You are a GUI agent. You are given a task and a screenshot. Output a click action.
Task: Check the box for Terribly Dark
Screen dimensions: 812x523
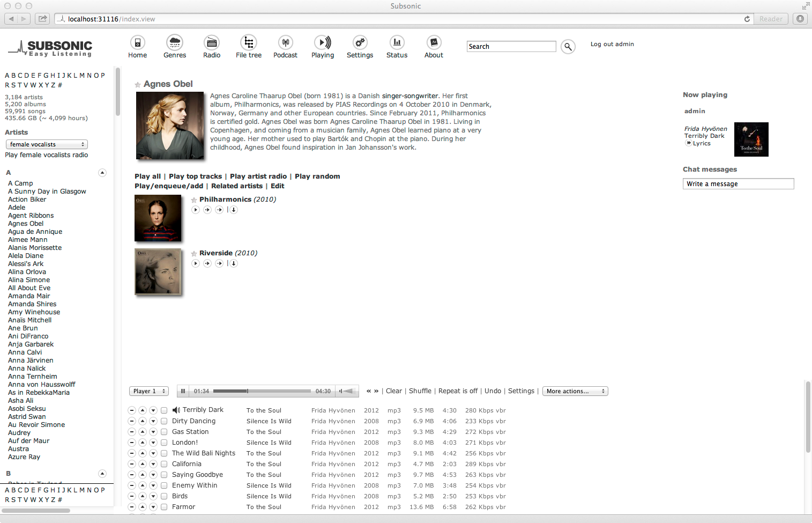(x=164, y=410)
